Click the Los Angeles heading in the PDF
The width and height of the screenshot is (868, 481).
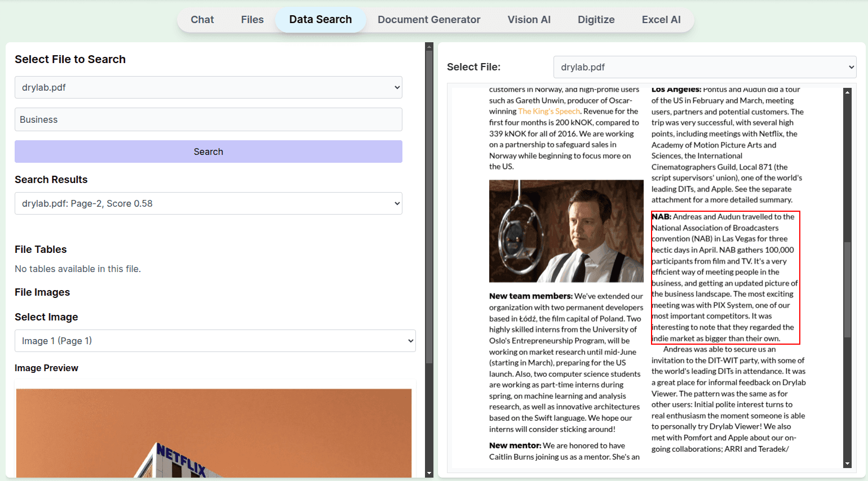pos(676,90)
